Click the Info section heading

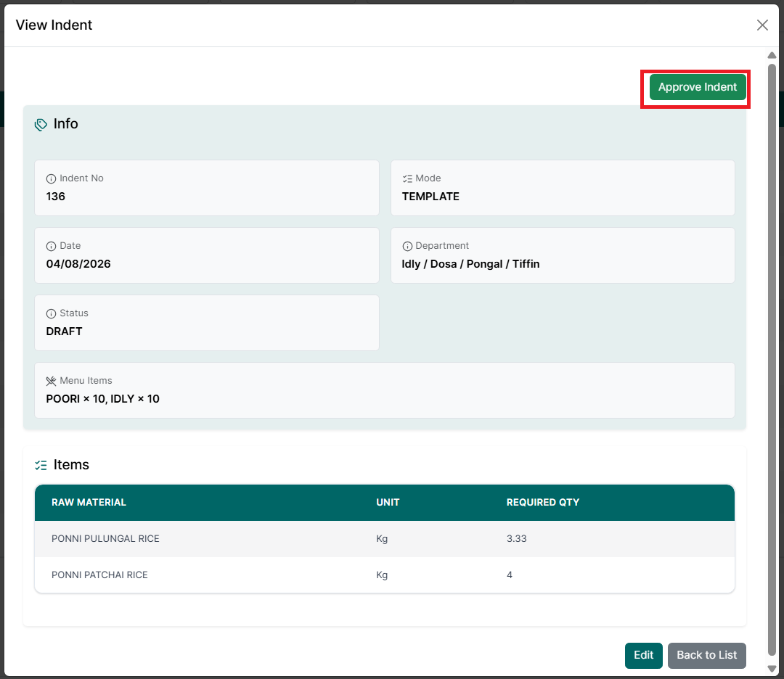click(65, 123)
